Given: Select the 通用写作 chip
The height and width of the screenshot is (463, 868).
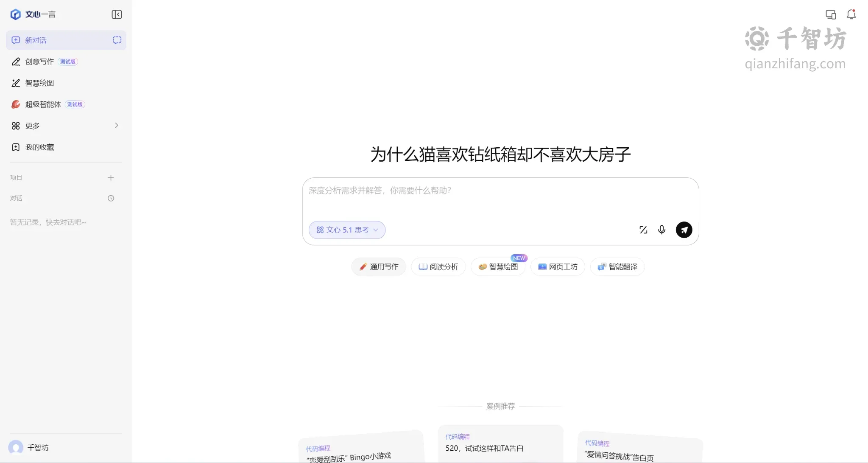Looking at the screenshot, I should [x=379, y=267].
